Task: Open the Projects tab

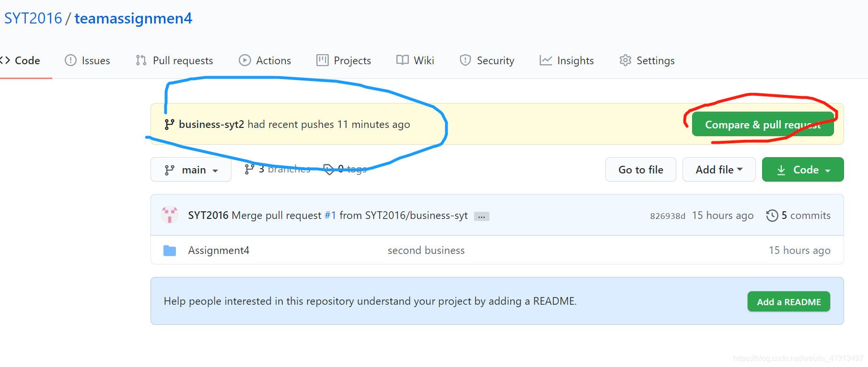Action: pos(344,60)
